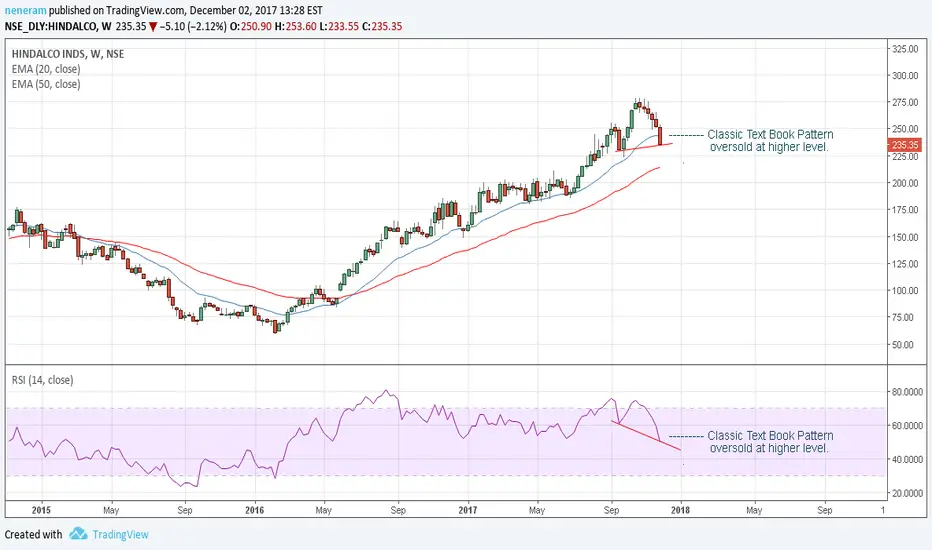Viewport: 932px width, 550px height.
Task: Click the 60.0000 RSI axis label
Action: (x=906, y=426)
